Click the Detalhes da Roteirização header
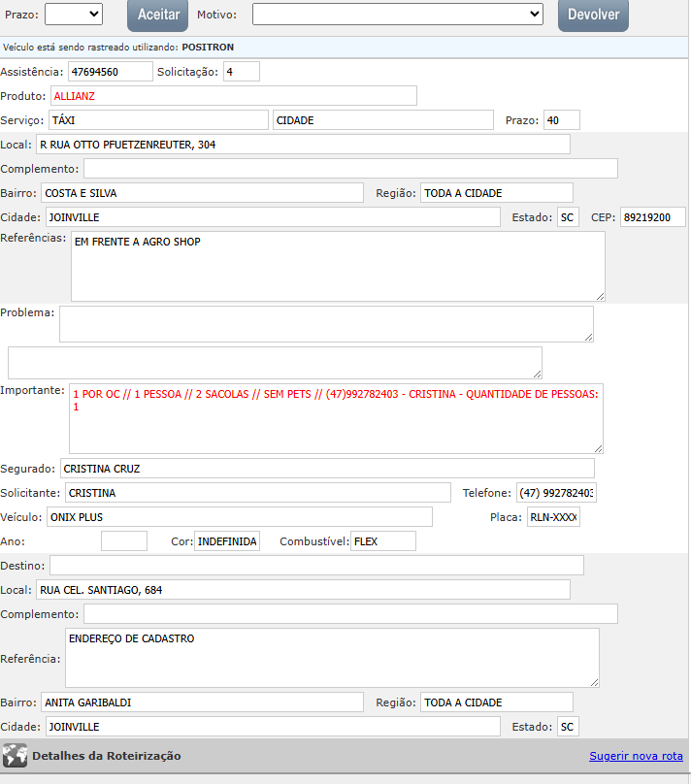The image size is (691, 784). pyautogui.click(x=107, y=756)
